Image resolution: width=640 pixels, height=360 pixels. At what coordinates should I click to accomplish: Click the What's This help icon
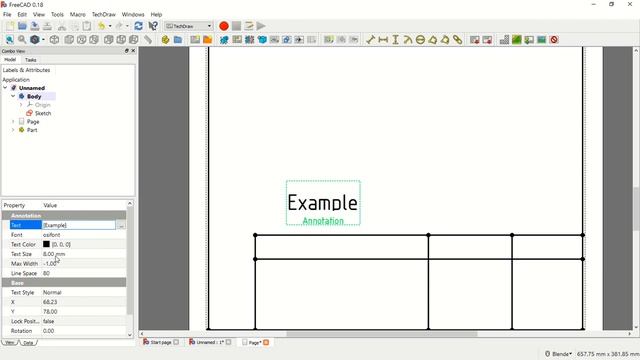[153, 26]
